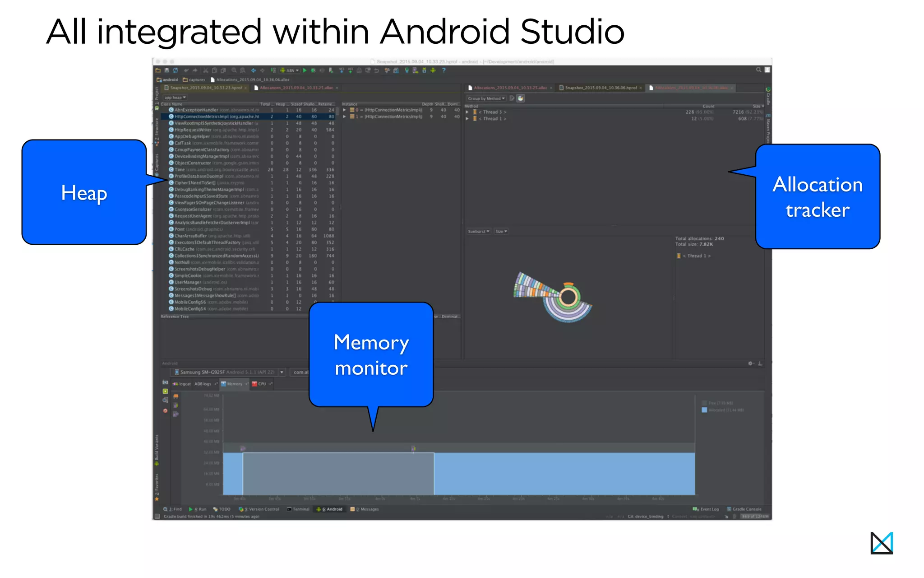Click the captures breadcrumb folder

point(194,80)
